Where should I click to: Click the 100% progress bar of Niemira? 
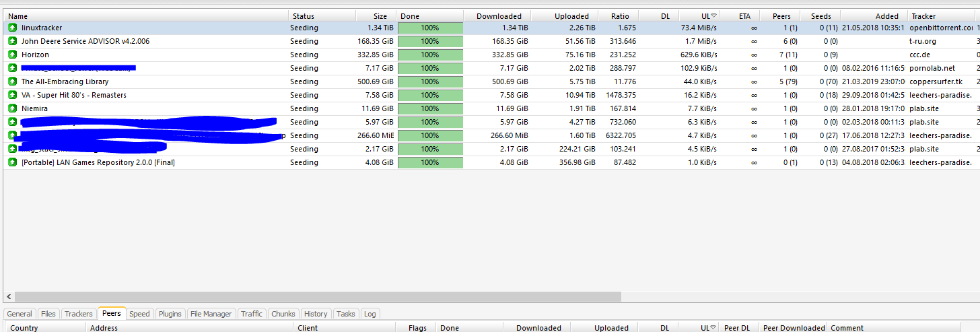click(430, 108)
